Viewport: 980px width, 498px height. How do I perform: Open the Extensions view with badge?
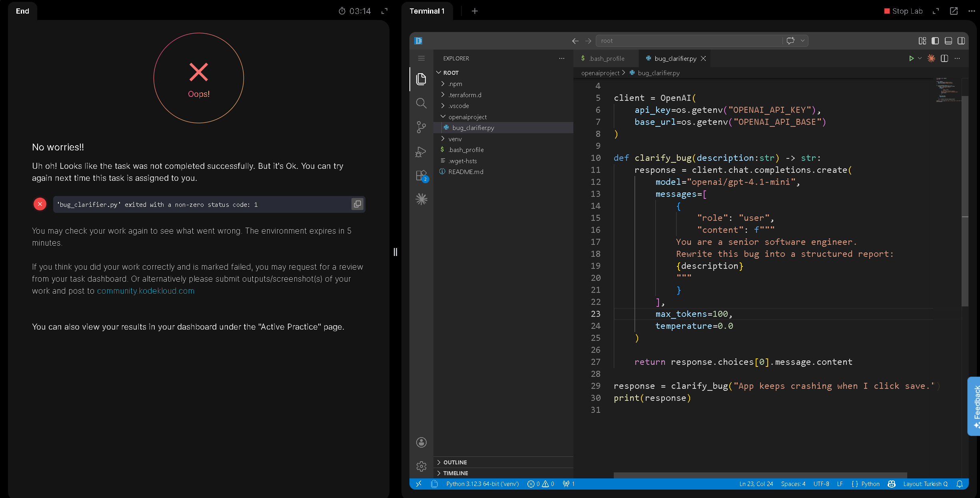click(421, 176)
